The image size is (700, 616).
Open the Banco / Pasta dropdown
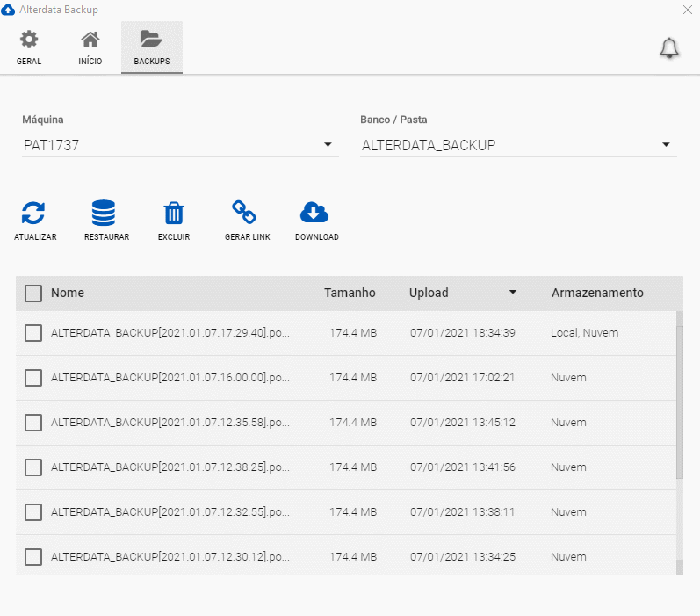pyautogui.click(x=666, y=145)
